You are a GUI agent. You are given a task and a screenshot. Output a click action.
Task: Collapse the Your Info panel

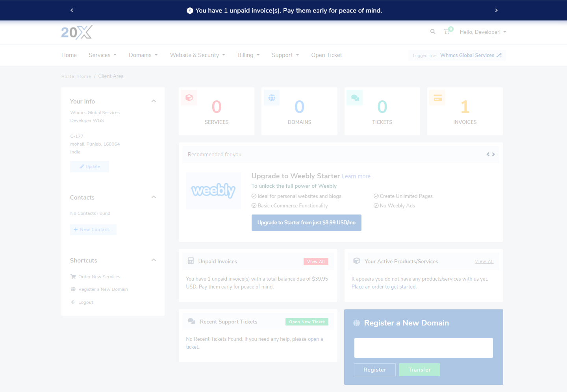point(154,101)
